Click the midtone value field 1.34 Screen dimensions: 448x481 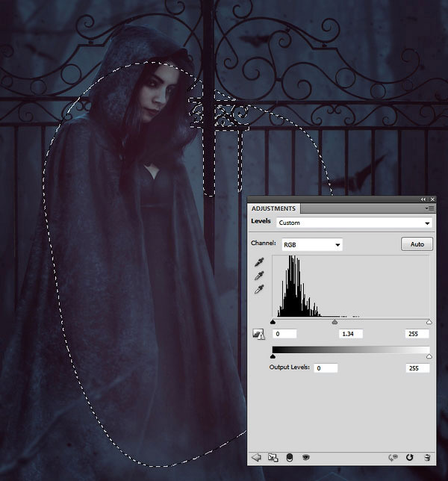(x=351, y=334)
